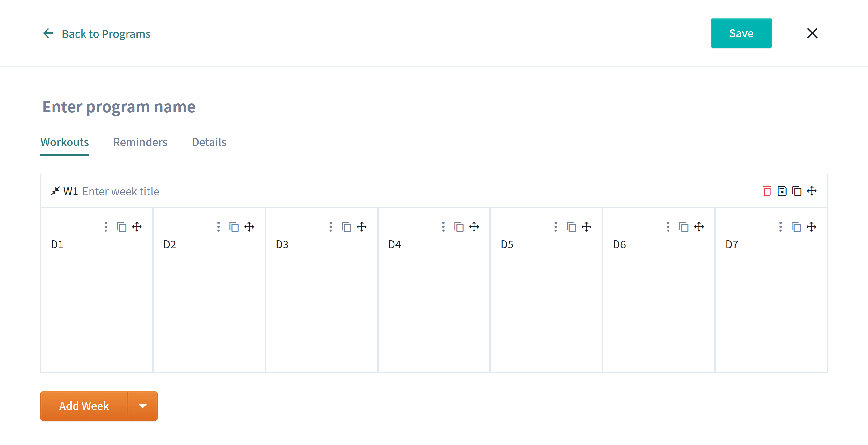Open the three-dot options menu for D2
Viewport: 868px width, 445px height.
tap(218, 227)
